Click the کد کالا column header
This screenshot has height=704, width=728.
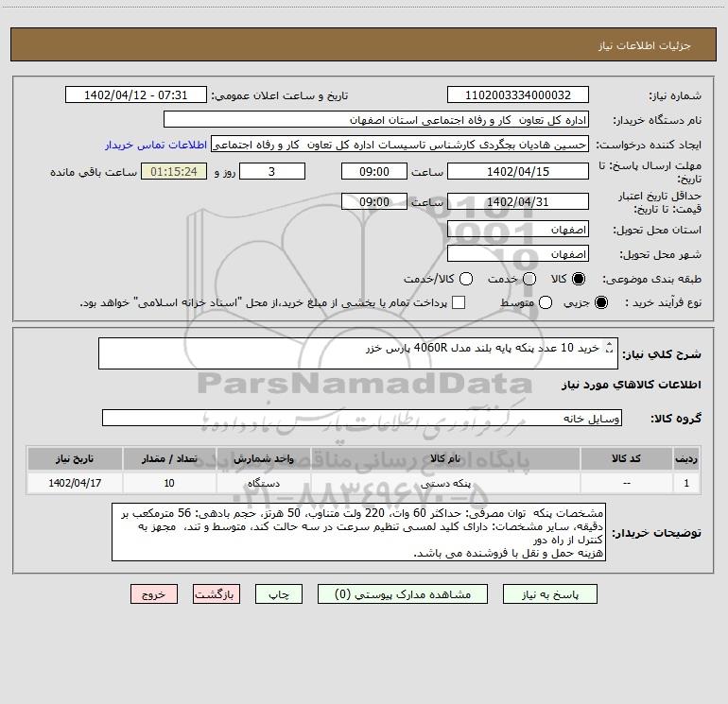tap(626, 458)
